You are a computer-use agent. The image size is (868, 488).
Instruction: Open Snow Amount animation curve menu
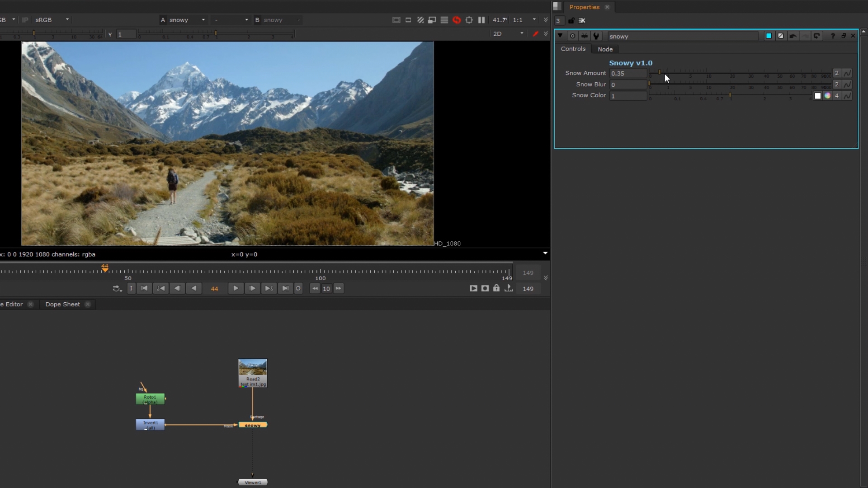pos(847,73)
